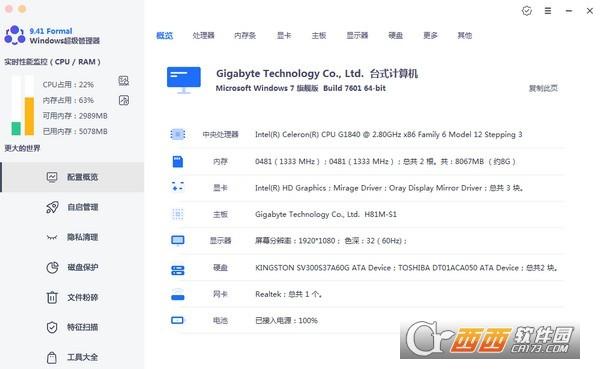Click the closed-eye icon for 隐私清理
This screenshot has width=600, height=369.
(52, 237)
